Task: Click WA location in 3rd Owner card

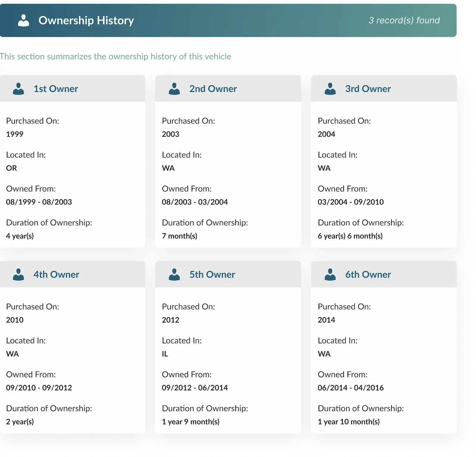Action: click(x=324, y=168)
